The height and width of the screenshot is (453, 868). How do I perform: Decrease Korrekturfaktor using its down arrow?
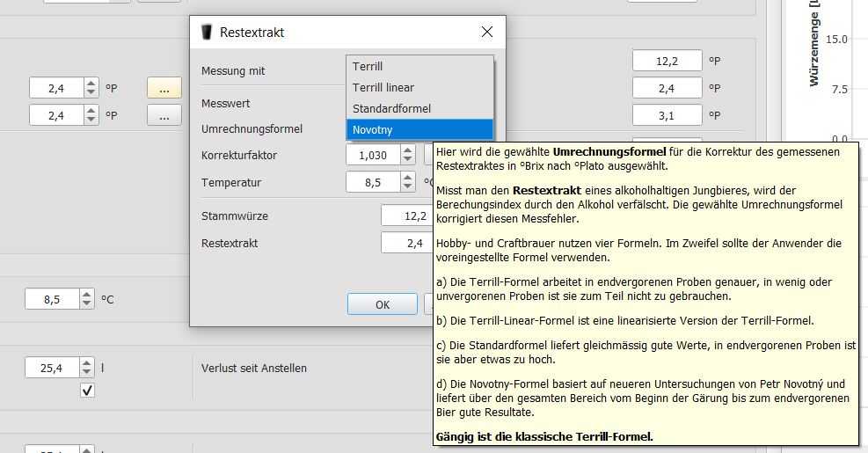(x=407, y=160)
